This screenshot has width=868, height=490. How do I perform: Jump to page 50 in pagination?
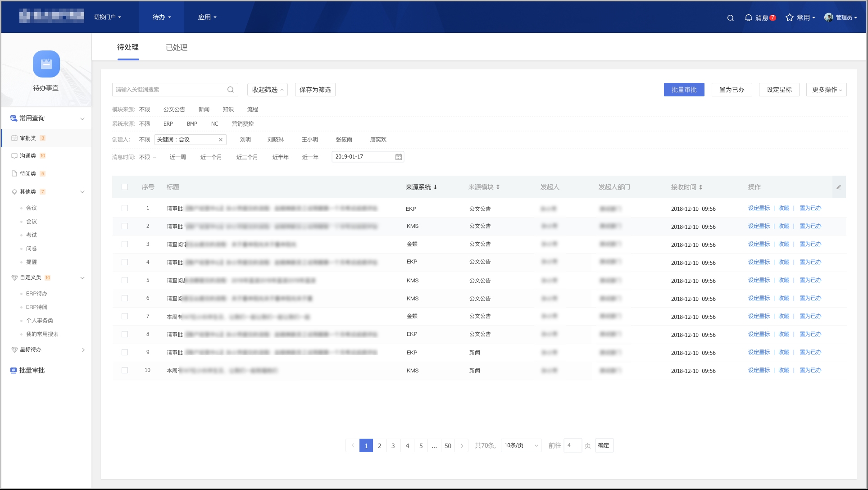pyautogui.click(x=448, y=445)
